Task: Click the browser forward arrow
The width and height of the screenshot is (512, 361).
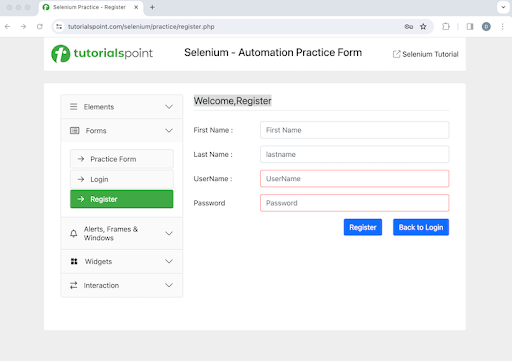Action: (x=23, y=26)
